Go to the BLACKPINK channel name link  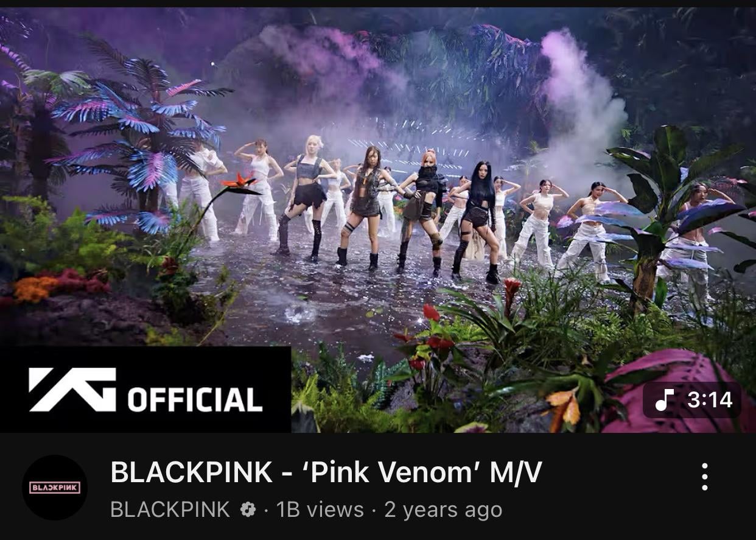(x=170, y=510)
